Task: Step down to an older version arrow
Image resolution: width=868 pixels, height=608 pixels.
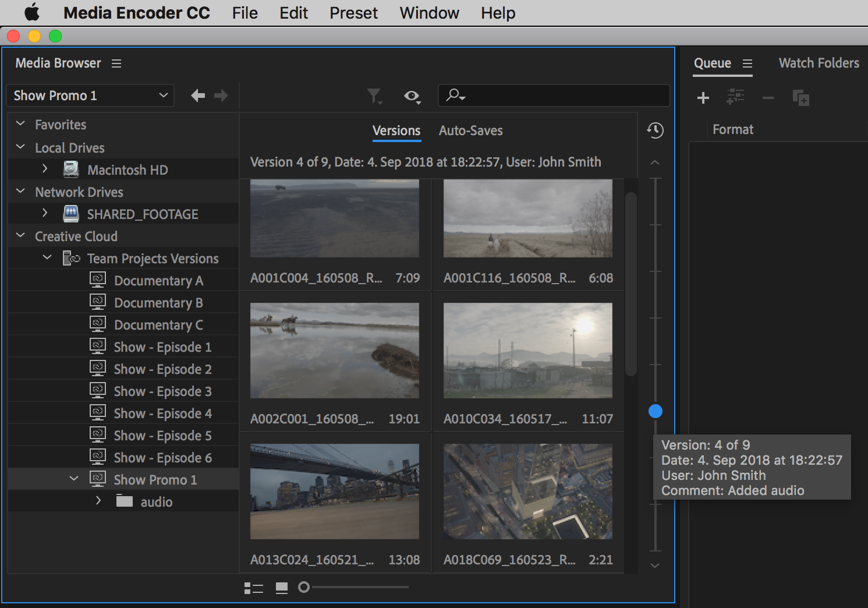Action: pos(655,565)
